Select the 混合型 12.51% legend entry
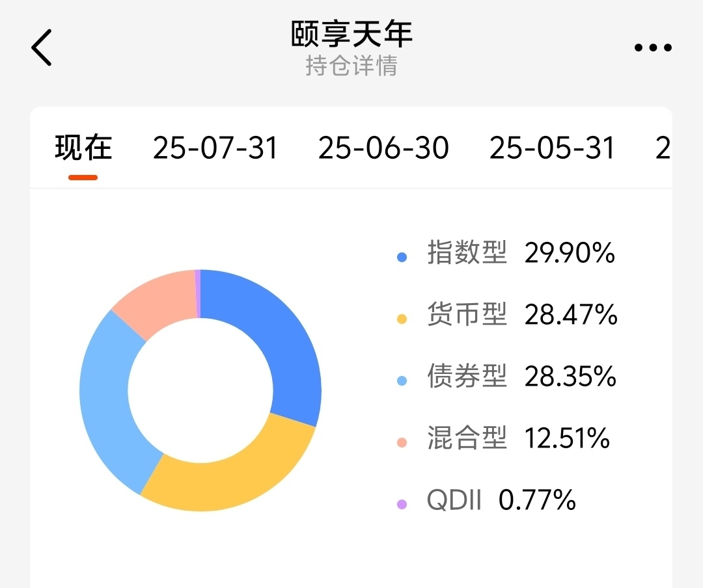The height and width of the screenshot is (588, 703). [503, 438]
